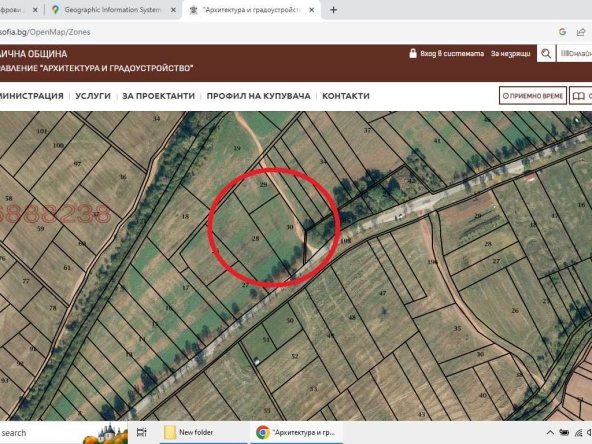This screenshot has width=592, height=444.
Task: Open the Google Translate icon in address bar
Action: (x=562, y=32)
